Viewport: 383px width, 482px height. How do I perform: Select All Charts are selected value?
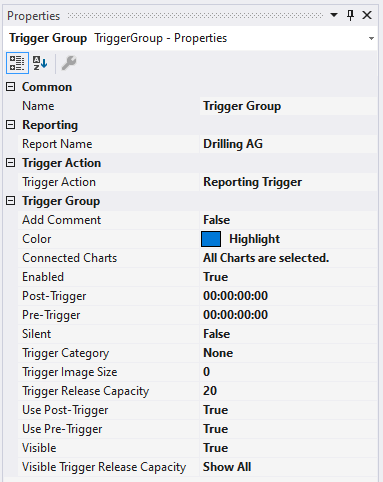point(266,258)
